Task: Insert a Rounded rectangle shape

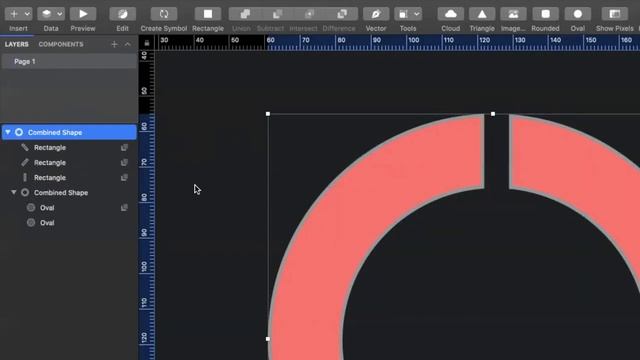Action: pyautogui.click(x=545, y=14)
